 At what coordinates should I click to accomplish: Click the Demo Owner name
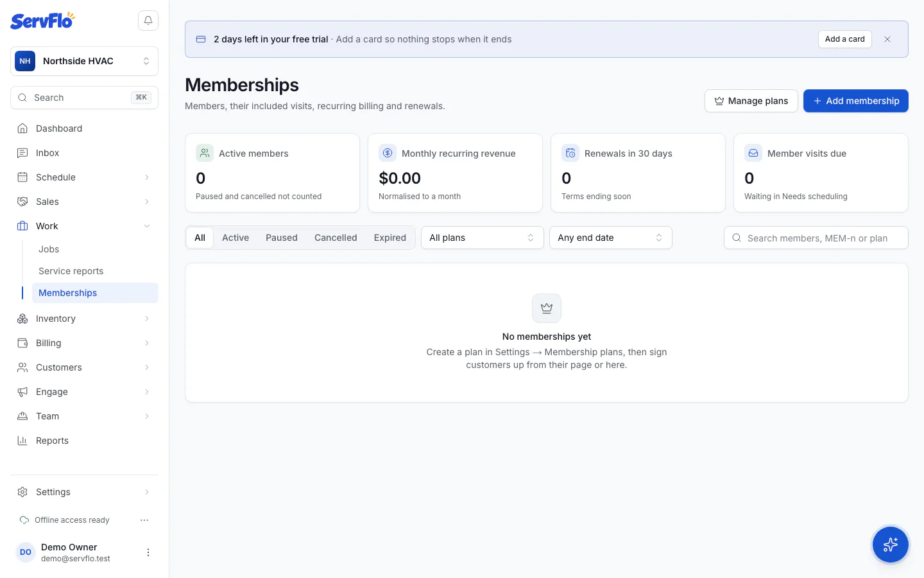point(69,547)
